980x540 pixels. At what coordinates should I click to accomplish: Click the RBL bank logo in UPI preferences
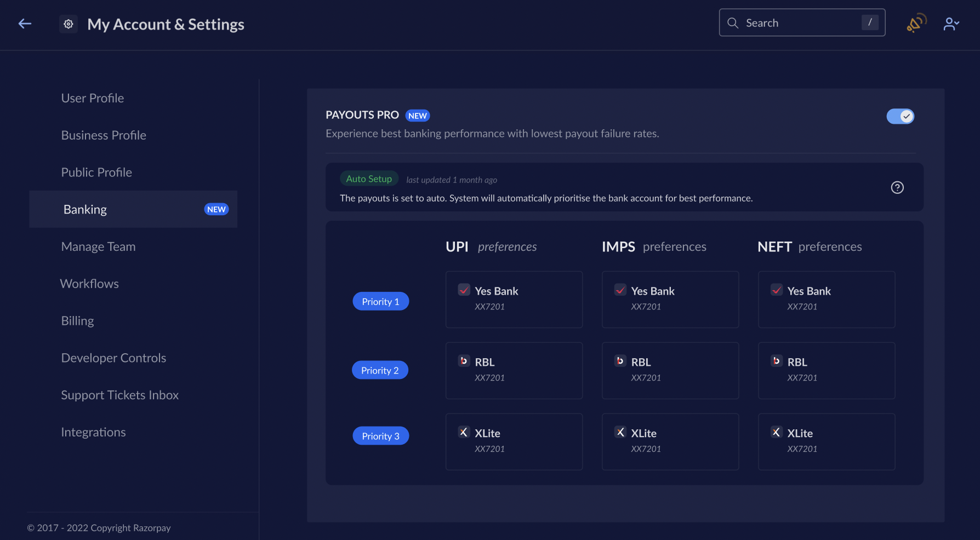464,361
